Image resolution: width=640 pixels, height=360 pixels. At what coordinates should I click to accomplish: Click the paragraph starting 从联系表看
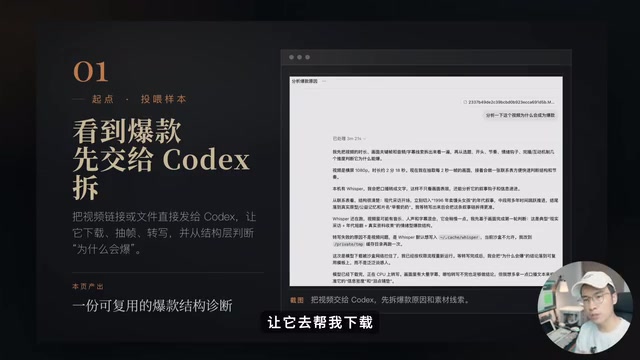click(445, 204)
